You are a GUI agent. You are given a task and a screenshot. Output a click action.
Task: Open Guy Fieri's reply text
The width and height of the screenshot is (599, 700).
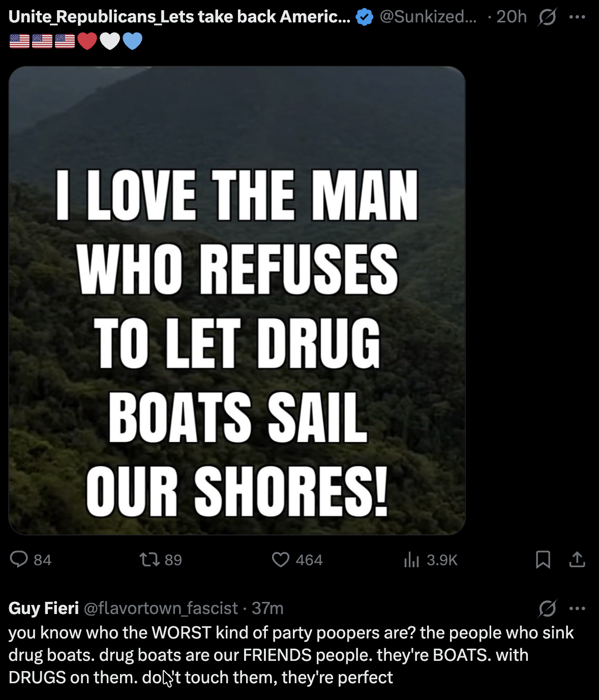(290, 655)
